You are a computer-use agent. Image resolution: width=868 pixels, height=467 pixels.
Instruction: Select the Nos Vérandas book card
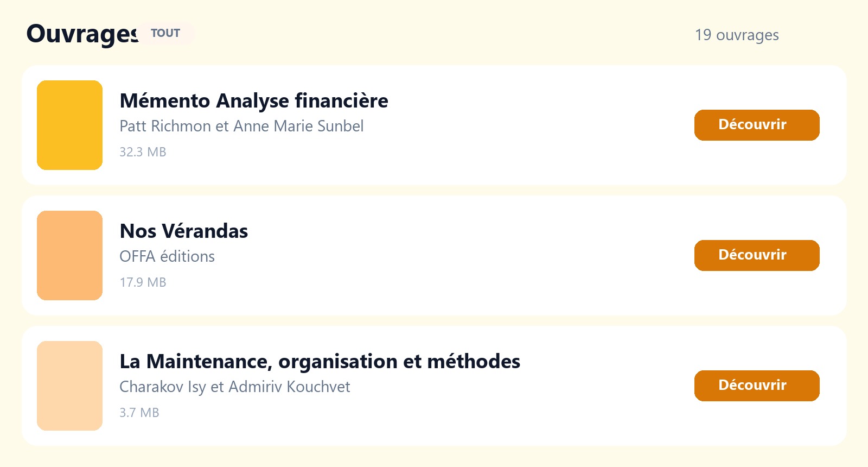click(434, 255)
